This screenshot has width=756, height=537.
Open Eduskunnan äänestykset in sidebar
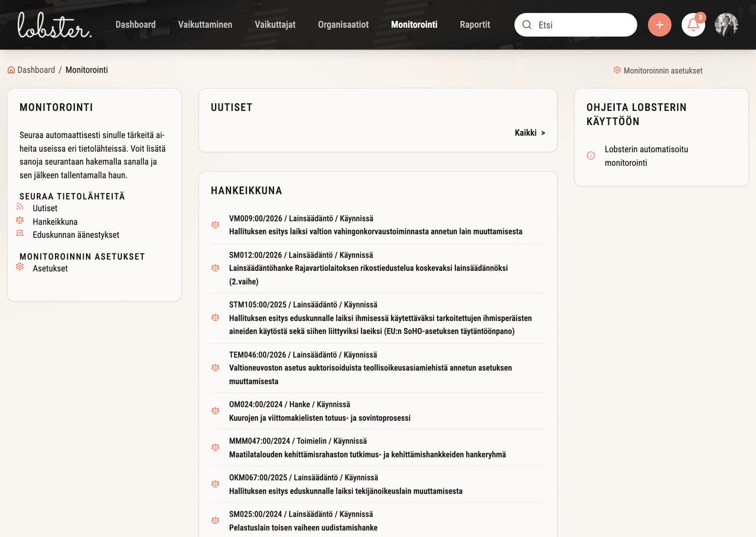point(76,235)
